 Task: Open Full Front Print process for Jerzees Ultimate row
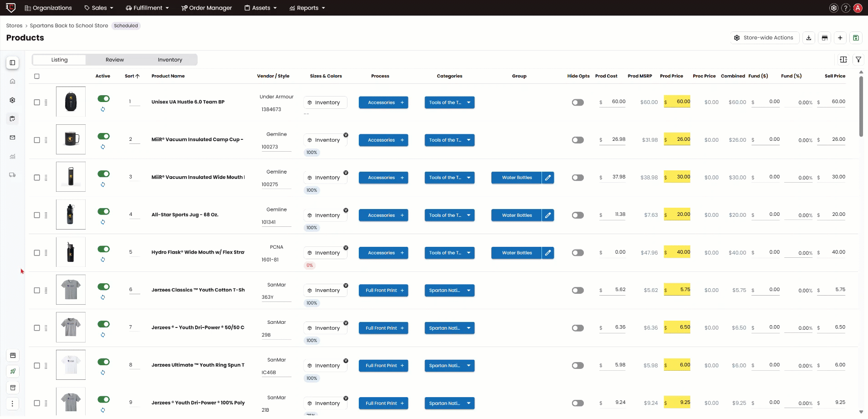tap(383, 365)
